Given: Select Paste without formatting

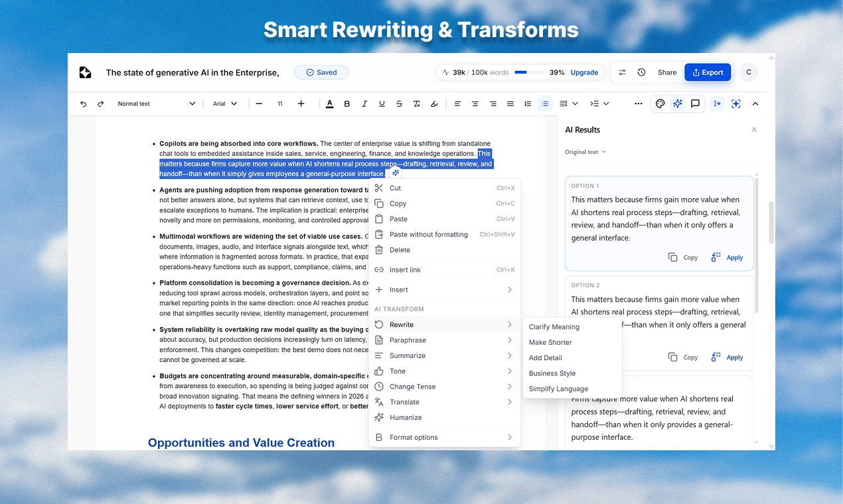Looking at the screenshot, I should [445, 234].
